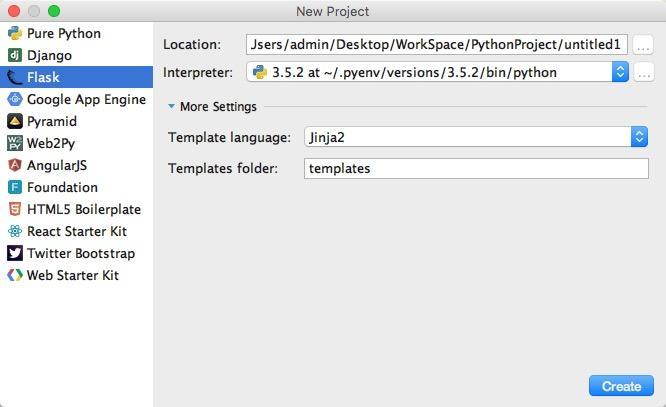
Task: Click the Web2Py icon
Action: (x=15, y=143)
